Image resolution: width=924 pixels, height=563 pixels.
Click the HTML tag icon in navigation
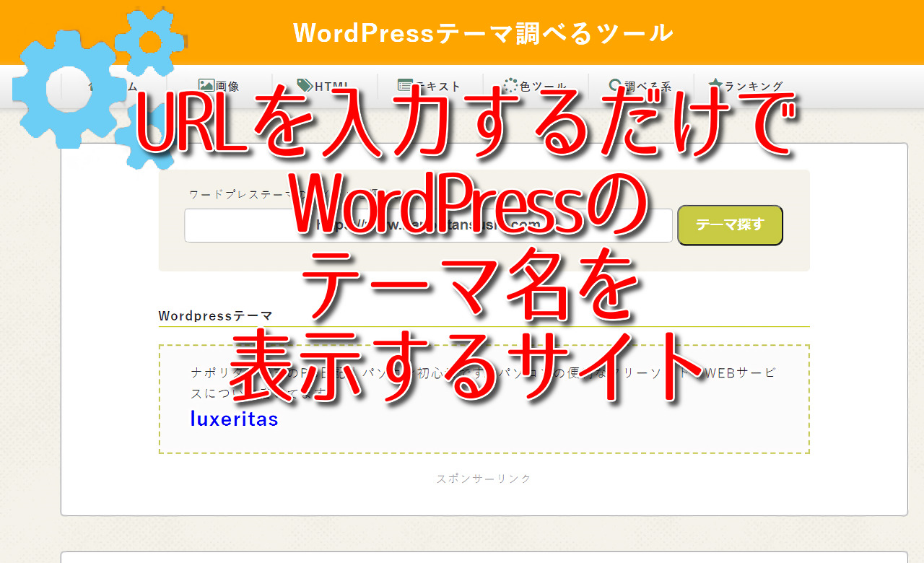(x=305, y=85)
